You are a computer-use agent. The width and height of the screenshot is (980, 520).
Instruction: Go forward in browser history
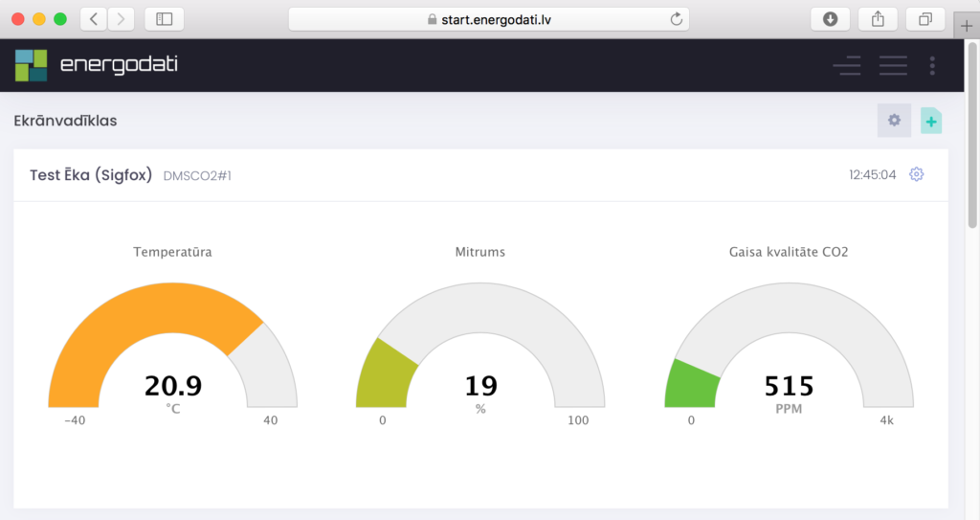[121, 19]
